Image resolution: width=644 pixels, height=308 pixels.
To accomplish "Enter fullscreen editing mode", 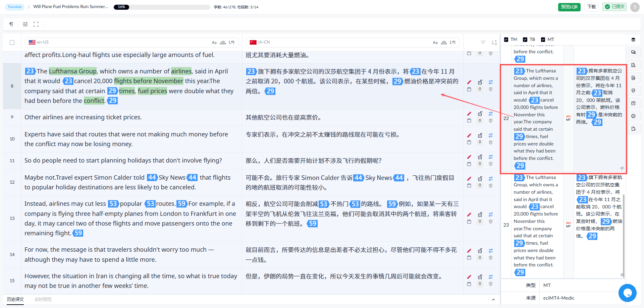I will point(36,24).
